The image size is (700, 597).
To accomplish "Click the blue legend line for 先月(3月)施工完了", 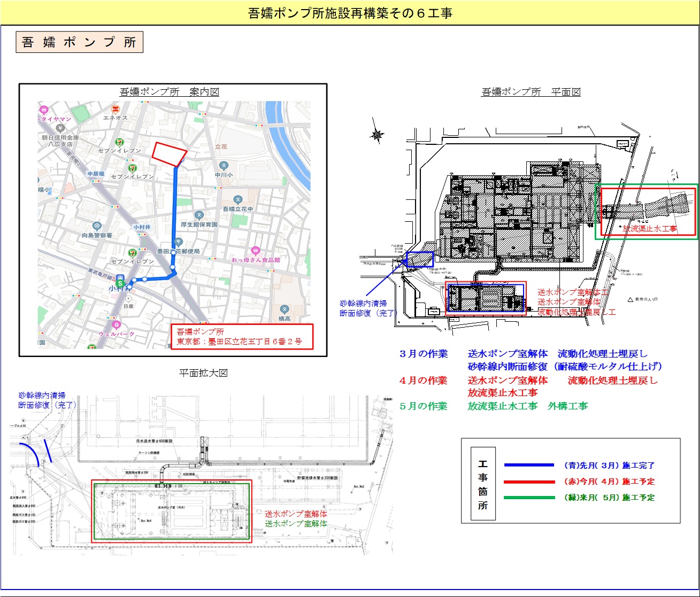I will (529, 466).
